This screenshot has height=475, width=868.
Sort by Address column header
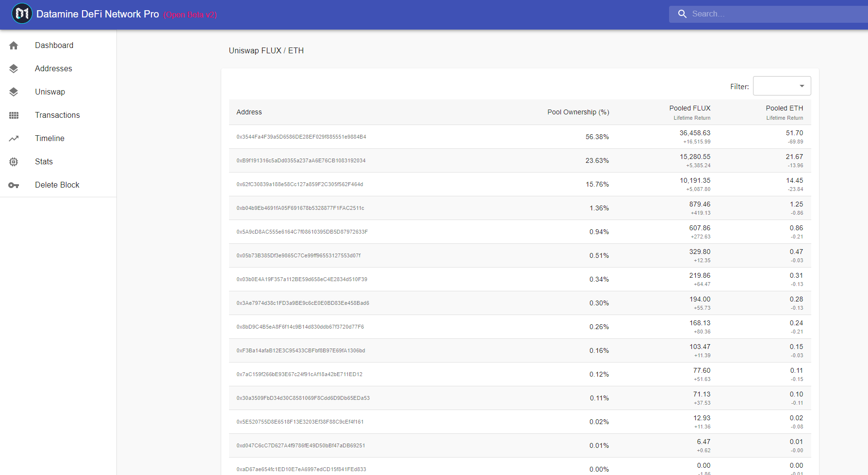(249, 112)
